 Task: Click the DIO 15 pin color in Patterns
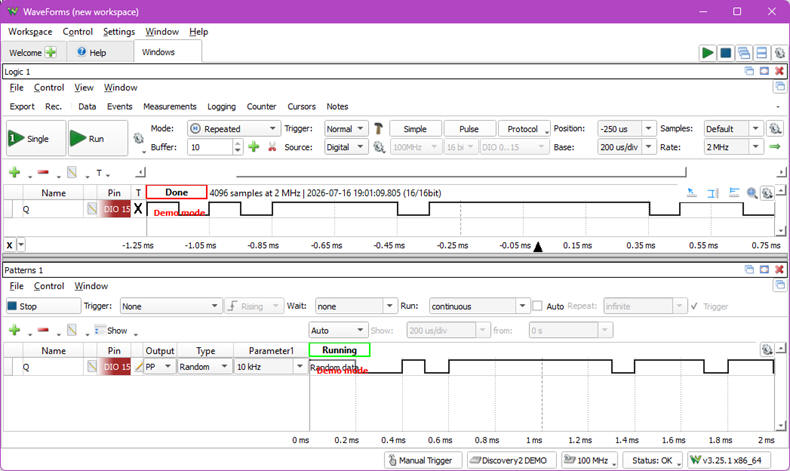coord(116,366)
